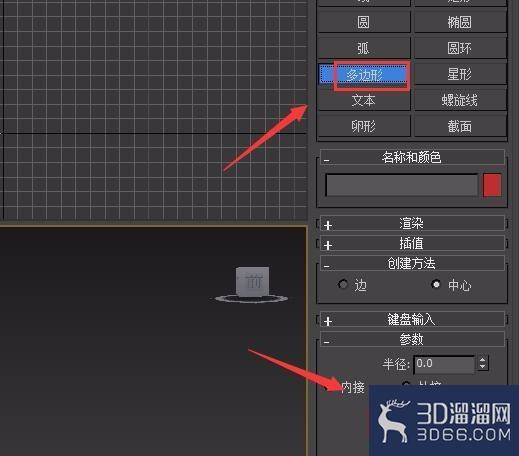Choose the 圆环 (Donut) shape button
The image size is (519, 456).
(460, 48)
